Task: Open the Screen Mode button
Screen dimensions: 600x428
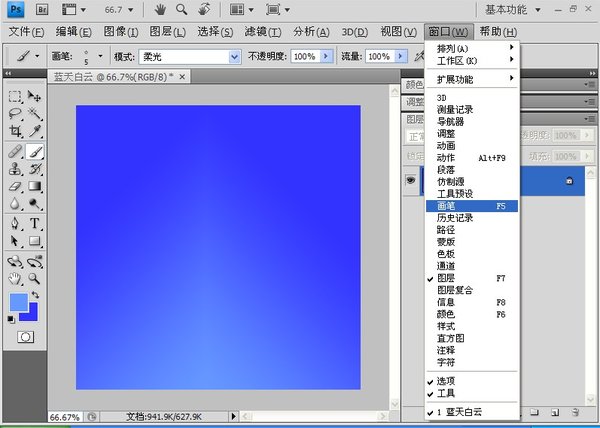Action: pyautogui.click(x=277, y=10)
